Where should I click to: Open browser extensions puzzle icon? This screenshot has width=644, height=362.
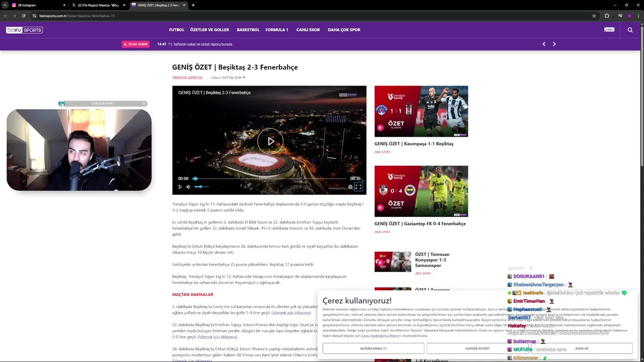pos(607,16)
